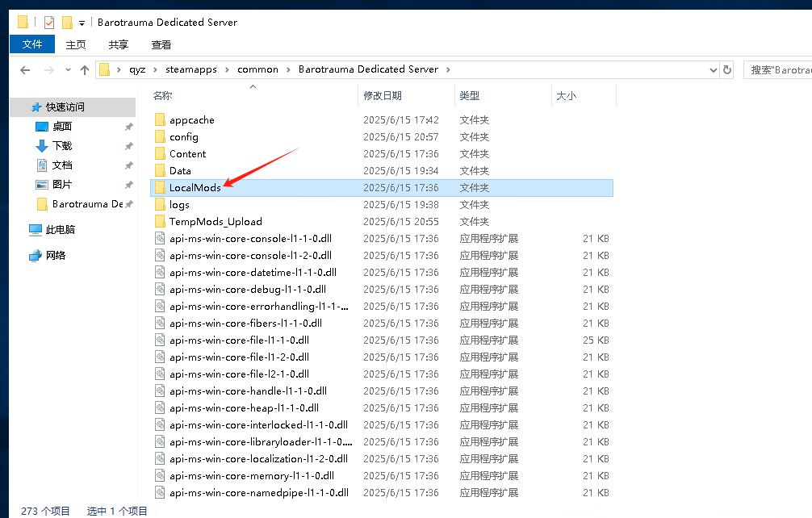
Task: Open 下载 in quick access
Action: click(x=61, y=146)
